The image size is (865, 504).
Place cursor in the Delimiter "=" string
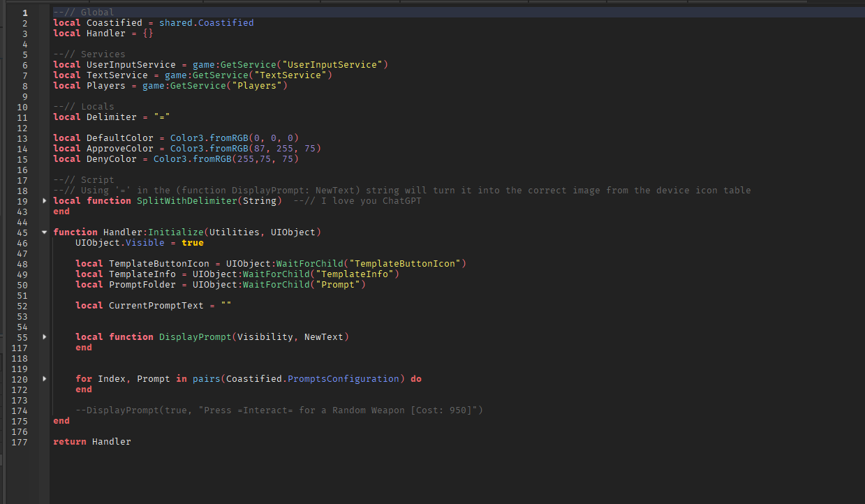tap(162, 117)
